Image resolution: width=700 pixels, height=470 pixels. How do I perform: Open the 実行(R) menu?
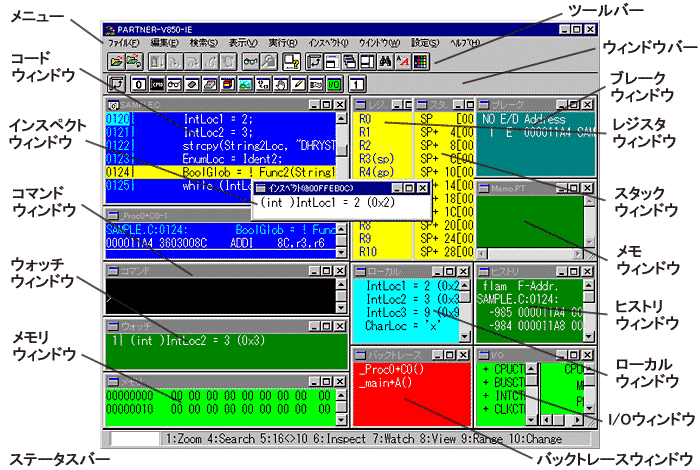[x=284, y=44]
